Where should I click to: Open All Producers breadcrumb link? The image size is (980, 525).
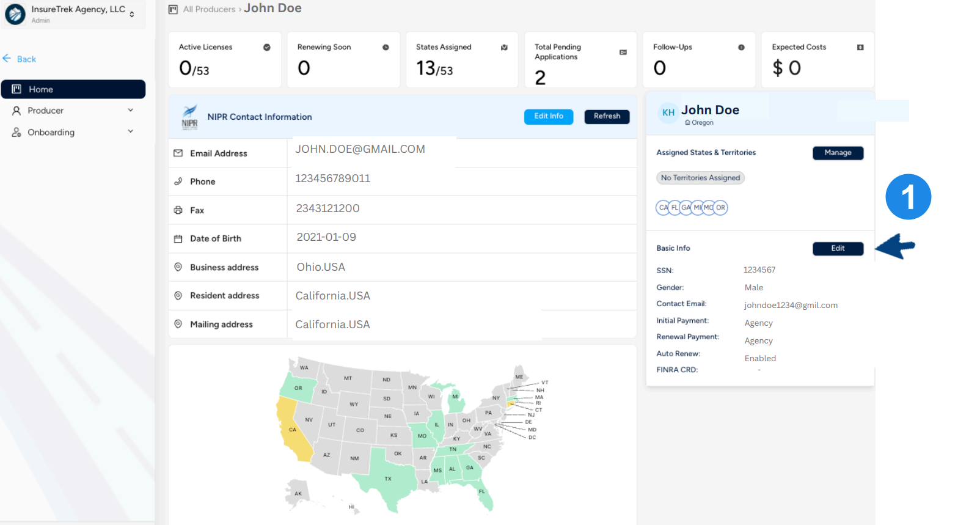coord(209,9)
